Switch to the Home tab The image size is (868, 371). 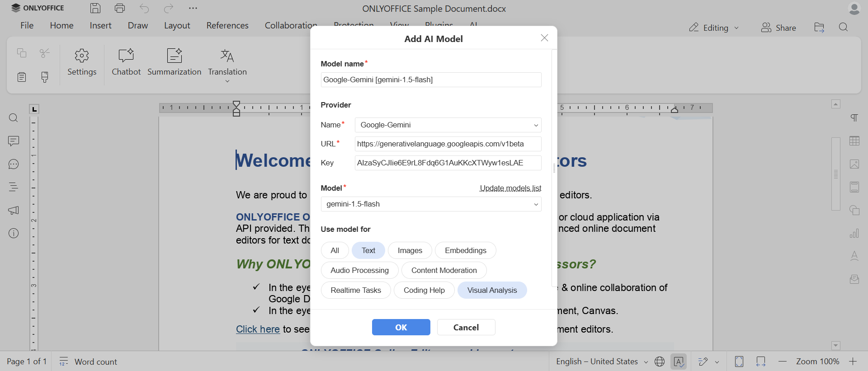point(61,25)
